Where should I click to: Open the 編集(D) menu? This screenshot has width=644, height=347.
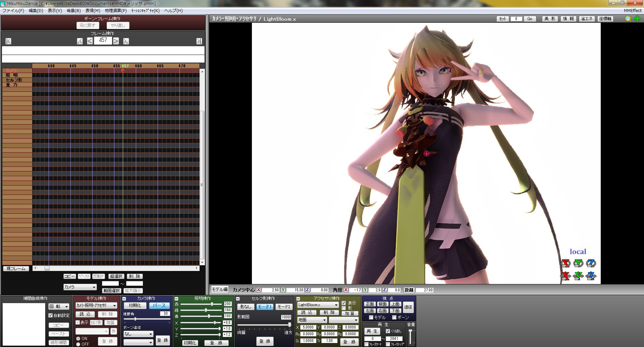coord(36,11)
